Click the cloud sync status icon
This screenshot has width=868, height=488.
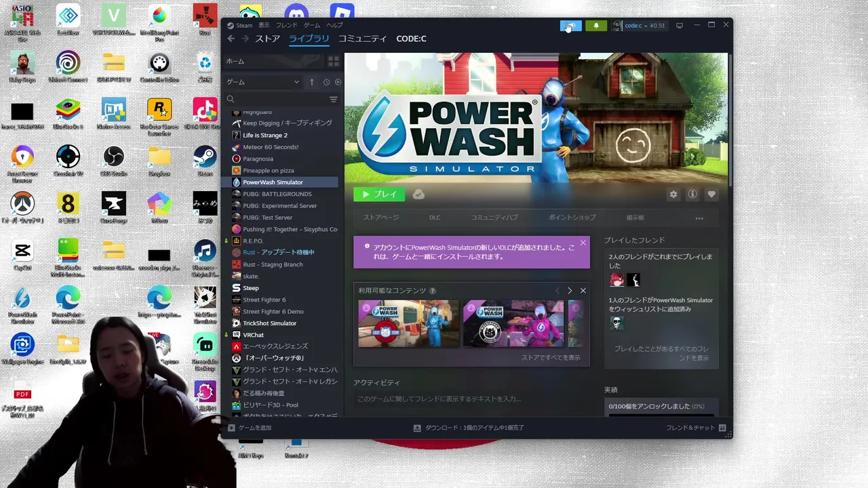point(418,195)
